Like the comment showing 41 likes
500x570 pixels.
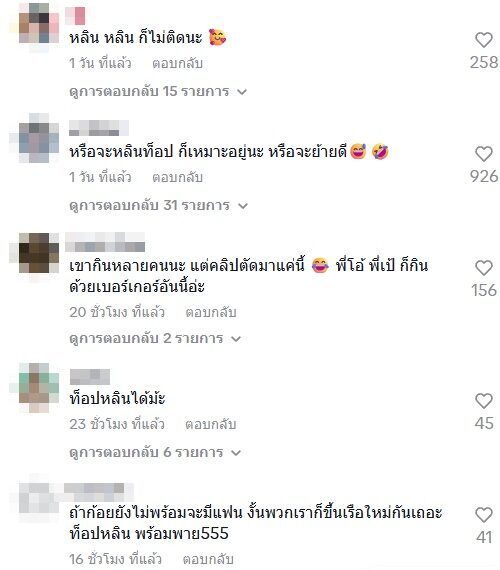(483, 515)
